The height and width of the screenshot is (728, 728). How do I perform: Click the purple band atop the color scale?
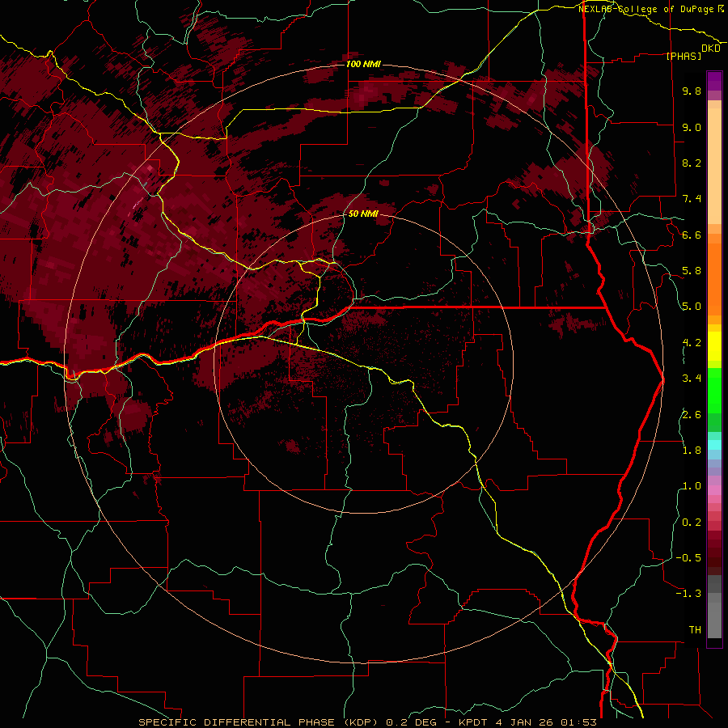tap(714, 81)
